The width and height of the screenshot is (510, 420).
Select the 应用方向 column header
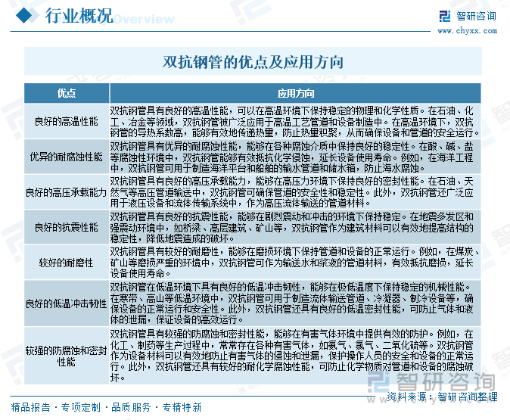coord(295,93)
